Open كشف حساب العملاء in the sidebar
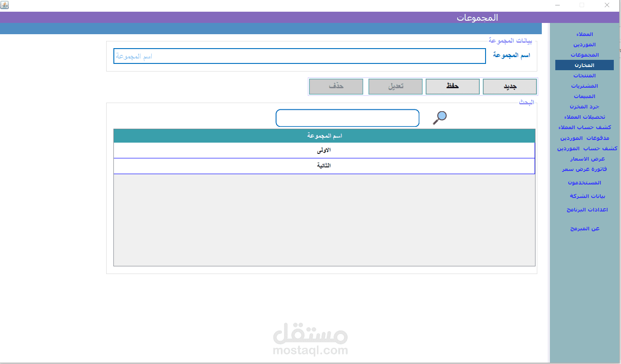 tap(585, 127)
